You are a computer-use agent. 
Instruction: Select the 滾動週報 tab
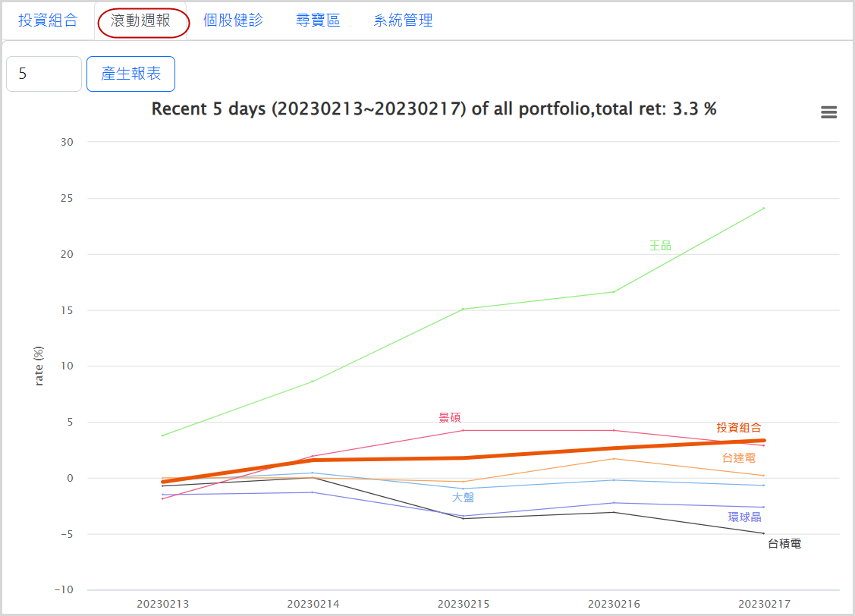141,20
